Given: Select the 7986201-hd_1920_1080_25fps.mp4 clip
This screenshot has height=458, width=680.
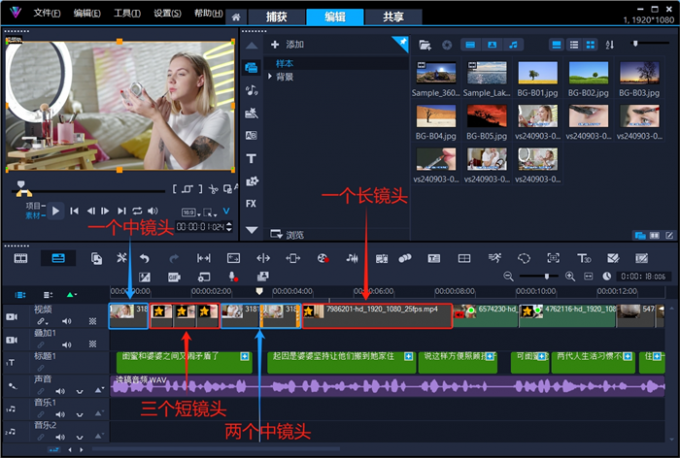Looking at the screenshot, I should [377, 316].
